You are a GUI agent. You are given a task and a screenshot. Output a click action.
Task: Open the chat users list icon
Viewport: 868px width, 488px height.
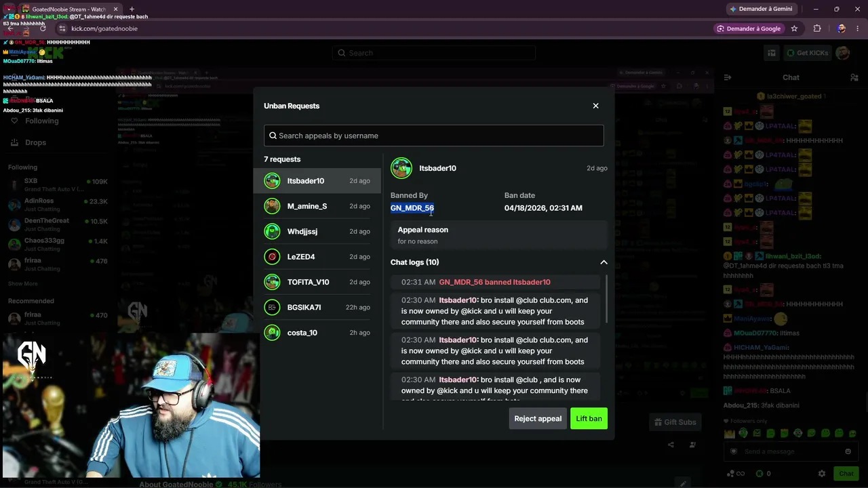pos(854,78)
